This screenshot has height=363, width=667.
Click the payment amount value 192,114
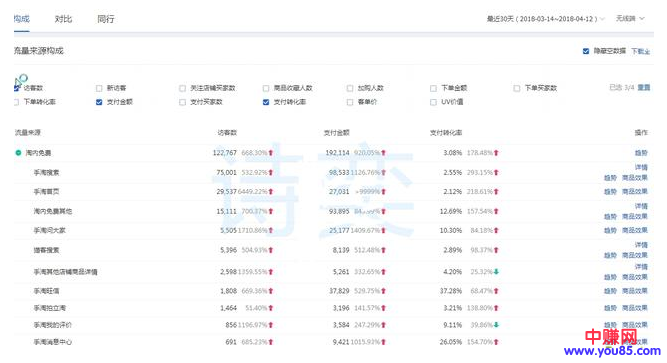337,153
